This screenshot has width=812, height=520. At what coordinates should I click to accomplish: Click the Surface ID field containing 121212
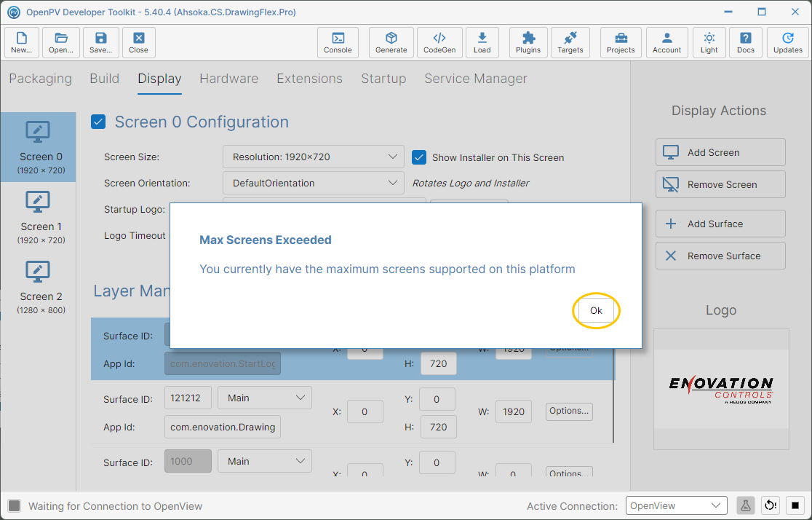coord(188,398)
